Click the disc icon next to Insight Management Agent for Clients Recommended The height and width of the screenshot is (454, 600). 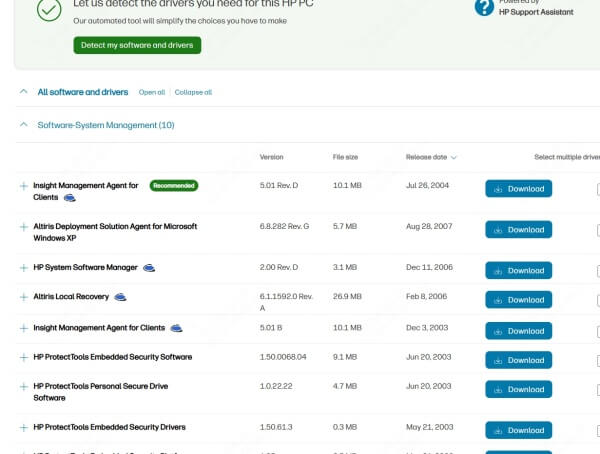69,198
